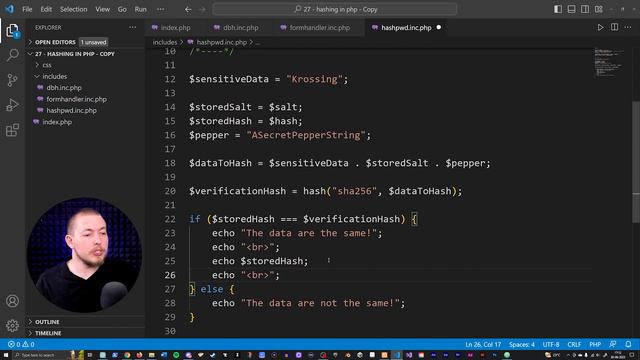Go back with the navigation arrow
The height and width of the screenshot is (360, 640).
pos(188,9)
